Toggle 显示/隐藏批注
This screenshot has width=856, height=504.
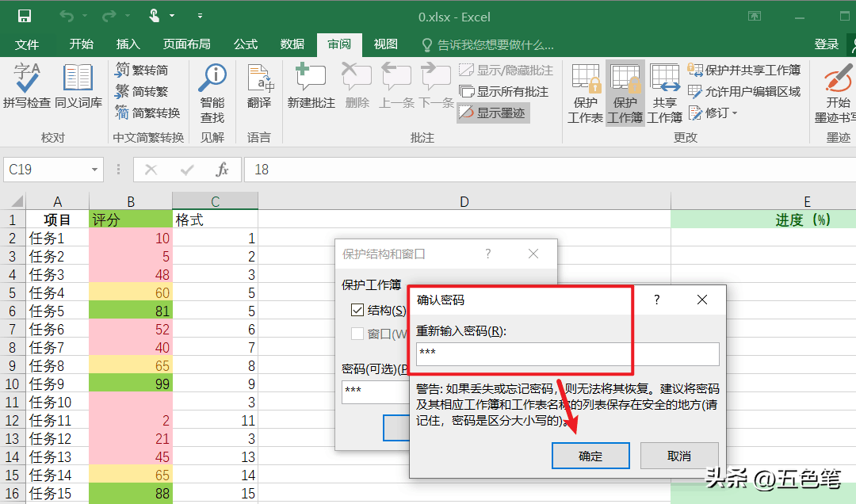pos(506,70)
